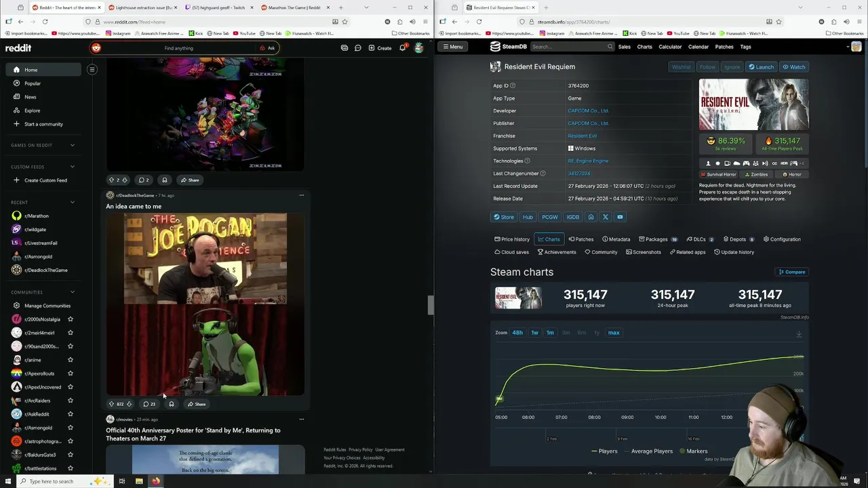Viewport: 868px width, 488px height.
Task: Click the reddit logo
Action: tap(18, 48)
